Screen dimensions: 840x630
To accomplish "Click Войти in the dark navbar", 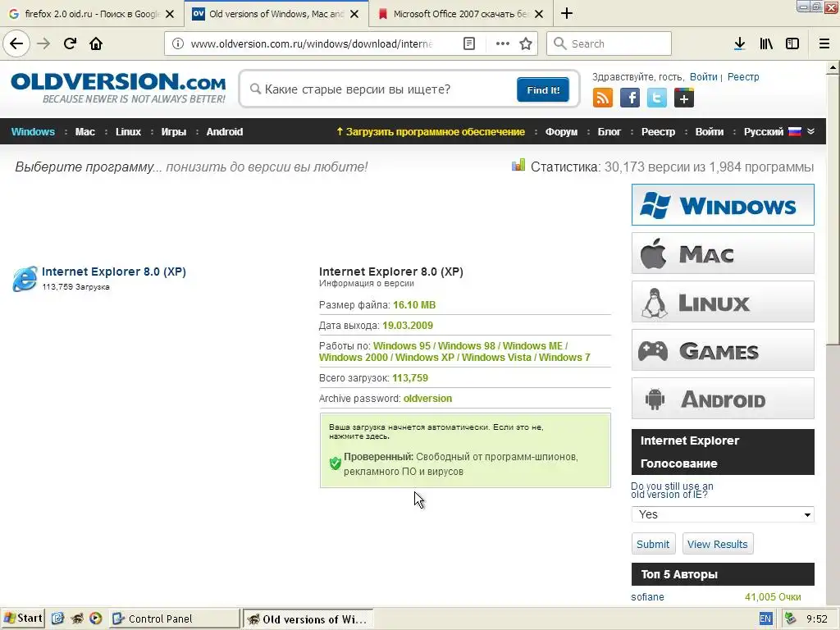I will (710, 132).
